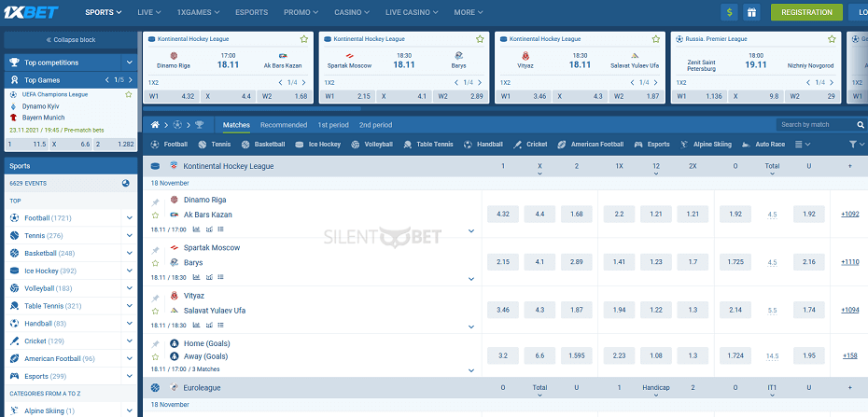Expand Tennis in the sports sidebar

point(130,236)
